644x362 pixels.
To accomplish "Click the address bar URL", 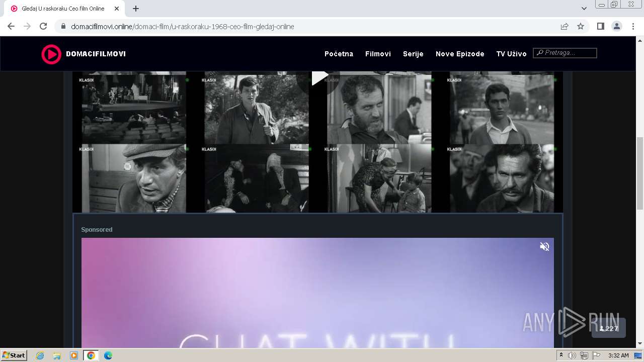I will pos(182,27).
